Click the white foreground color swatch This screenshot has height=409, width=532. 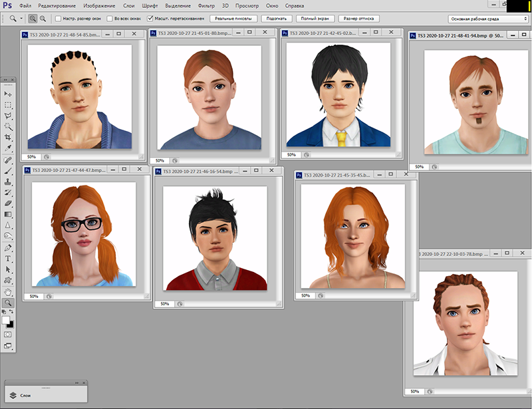coord(5,320)
